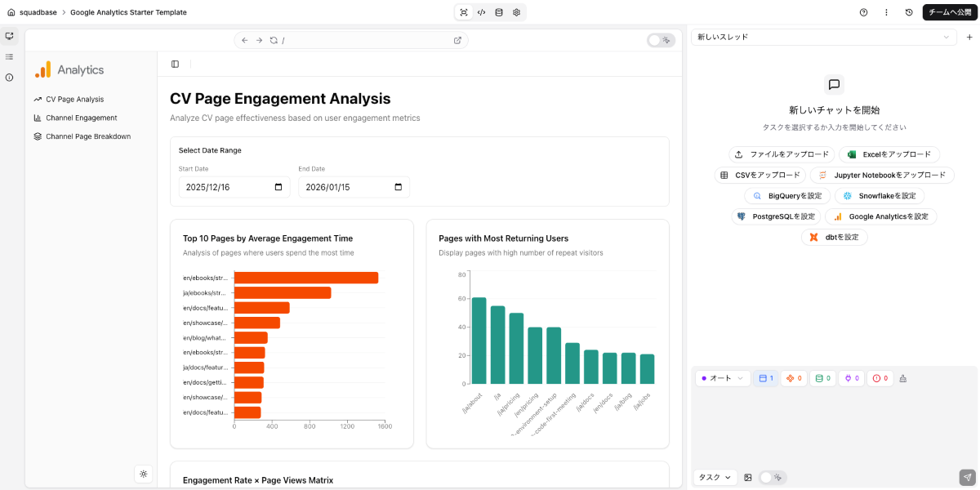Open the help question mark icon
The height and width of the screenshot is (490, 980).
point(863,12)
